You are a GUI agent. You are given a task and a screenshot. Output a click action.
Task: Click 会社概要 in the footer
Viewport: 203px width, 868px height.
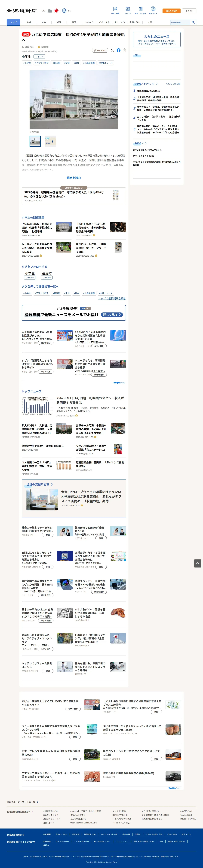47,834
